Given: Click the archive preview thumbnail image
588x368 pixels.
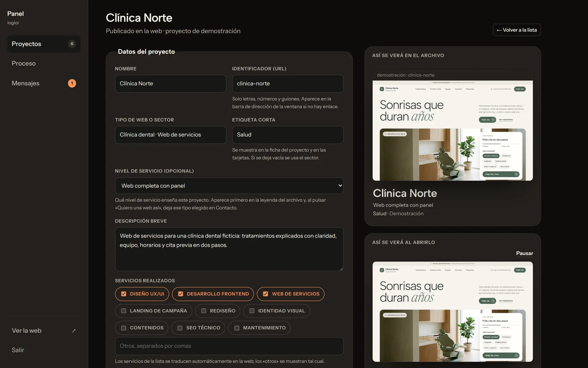Looking at the screenshot, I should [x=453, y=131].
